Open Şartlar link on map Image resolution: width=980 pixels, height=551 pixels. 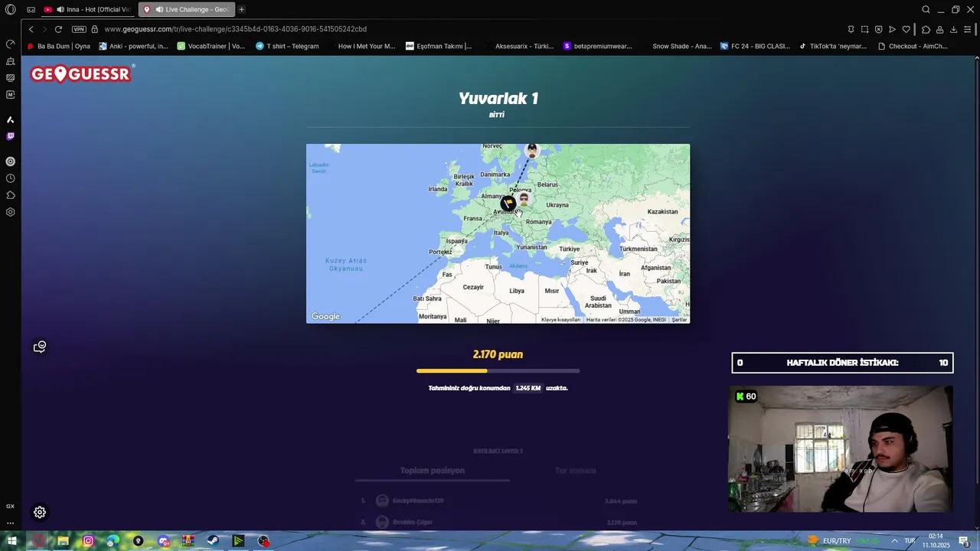pyautogui.click(x=679, y=320)
